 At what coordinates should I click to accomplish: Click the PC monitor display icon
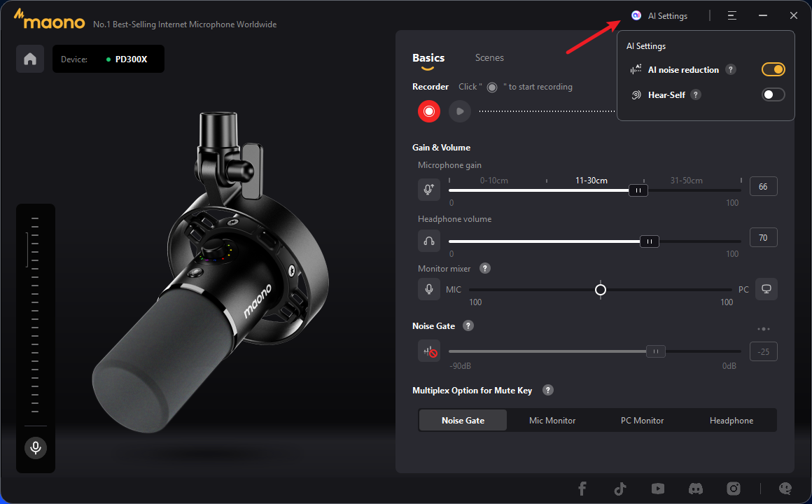766,289
